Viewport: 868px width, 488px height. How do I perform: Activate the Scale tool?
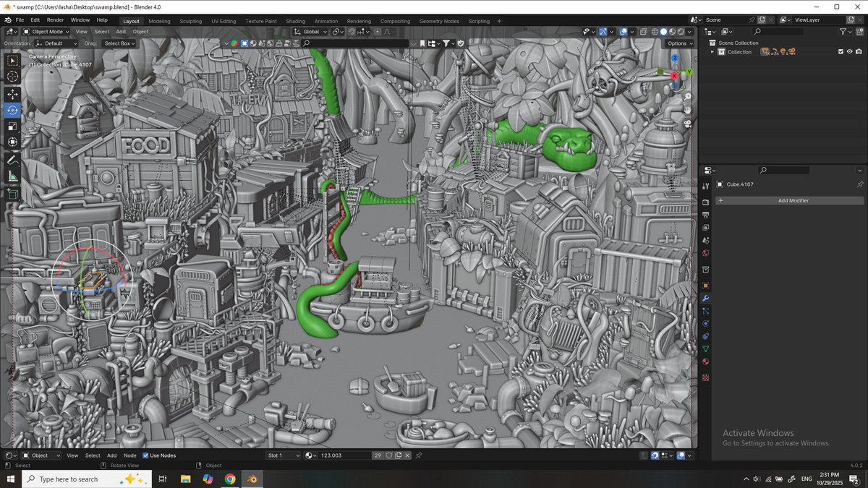[x=13, y=127]
